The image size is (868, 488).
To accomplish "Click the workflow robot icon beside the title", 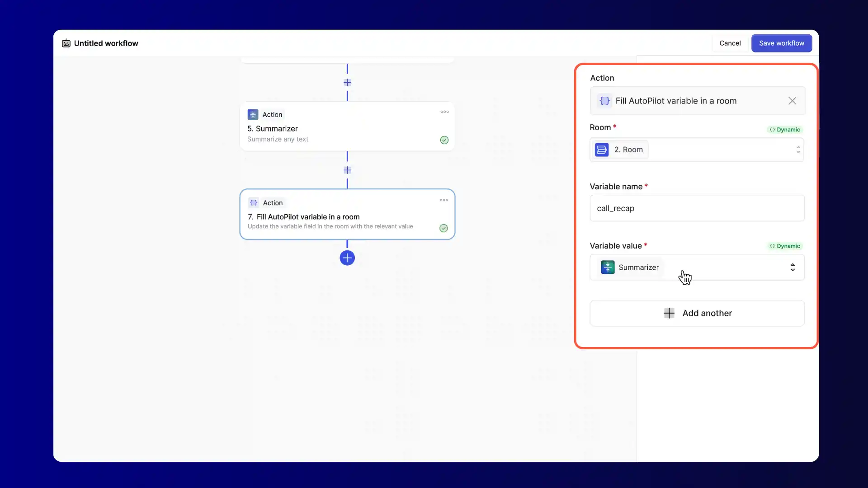I will 66,43.
